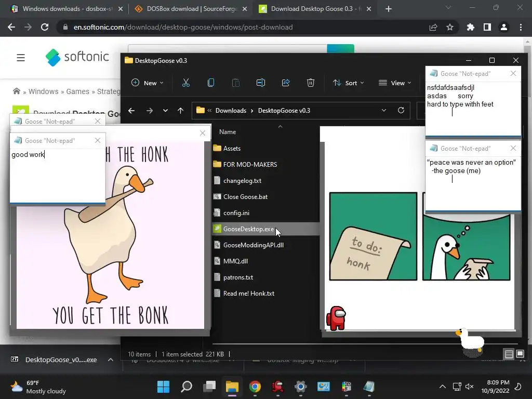Close the 'good work' Goose notepad
This screenshot has height=399, width=532.
[97, 140]
